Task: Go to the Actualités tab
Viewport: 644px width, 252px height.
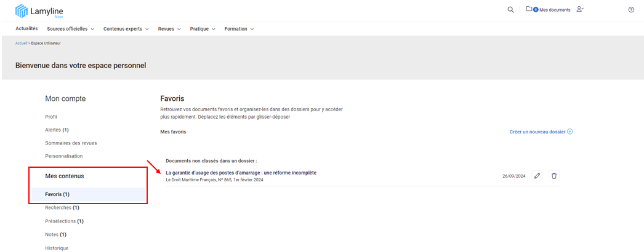Action: point(26,29)
